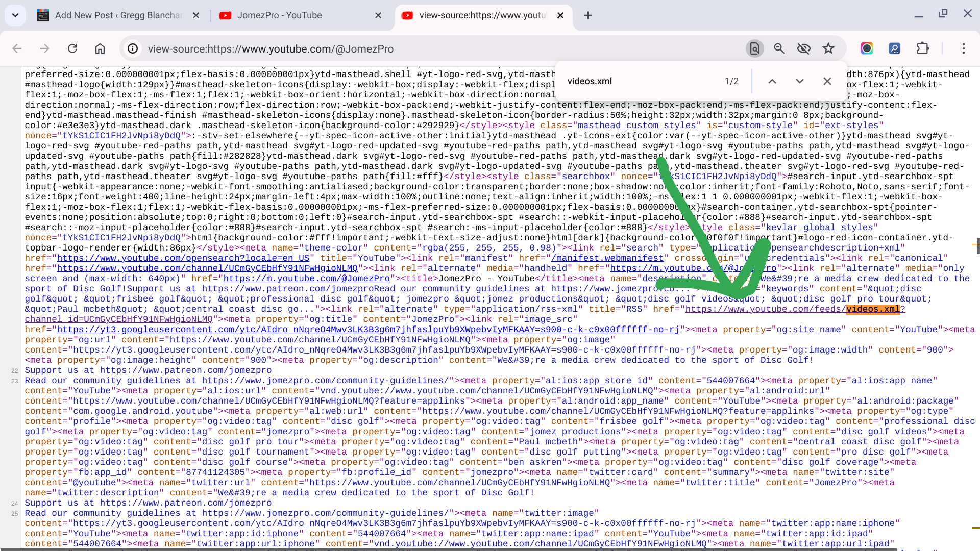Click the site information icon in address bar
Image resolution: width=980 pixels, height=551 pixels.
click(133, 48)
